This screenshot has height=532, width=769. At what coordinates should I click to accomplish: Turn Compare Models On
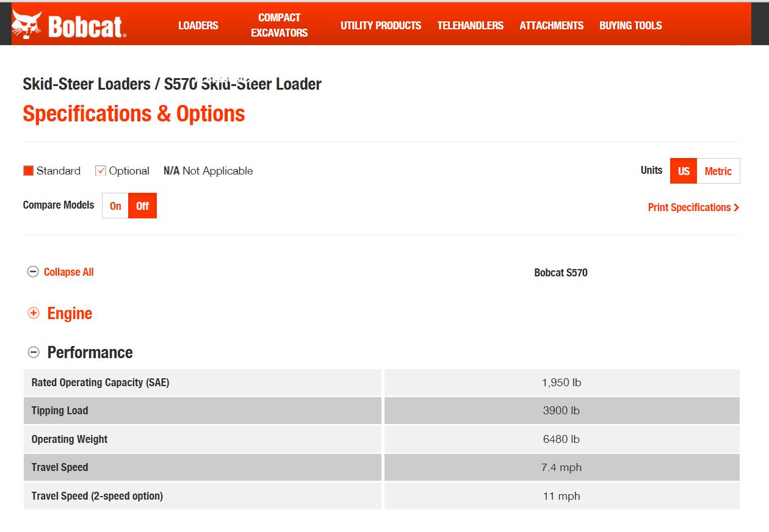click(115, 206)
